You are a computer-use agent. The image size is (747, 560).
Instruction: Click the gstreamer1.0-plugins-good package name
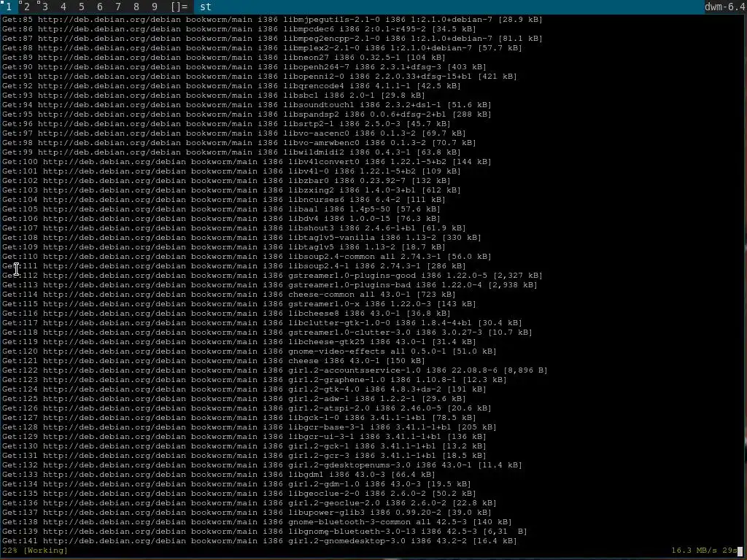[x=352, y=275]
